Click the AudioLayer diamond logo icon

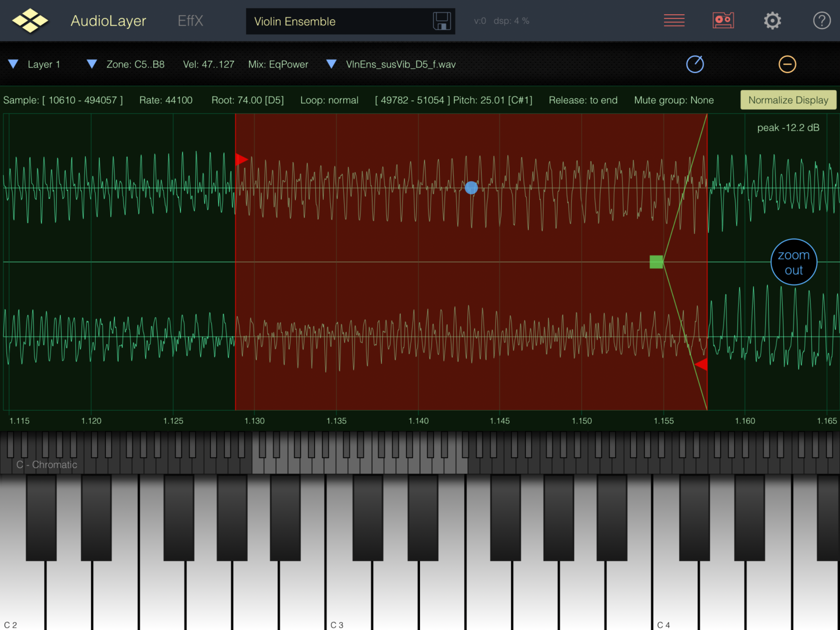(x=30, y=21)
